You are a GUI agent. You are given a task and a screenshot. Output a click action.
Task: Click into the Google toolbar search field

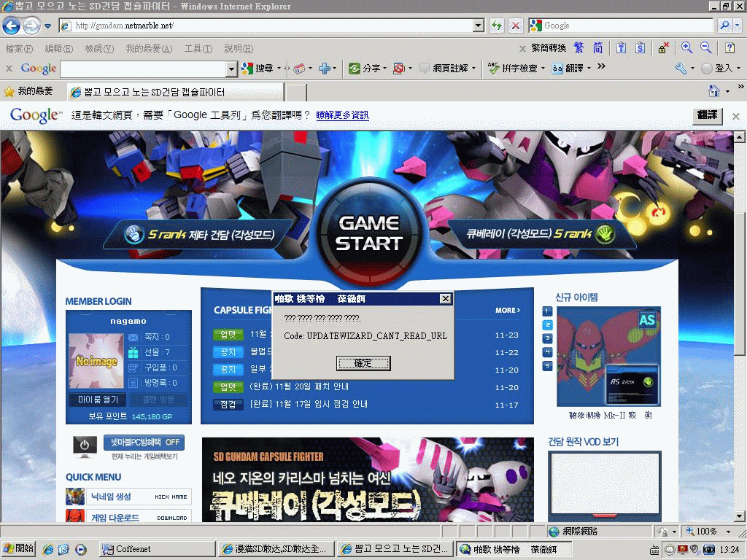click(142, 69)
